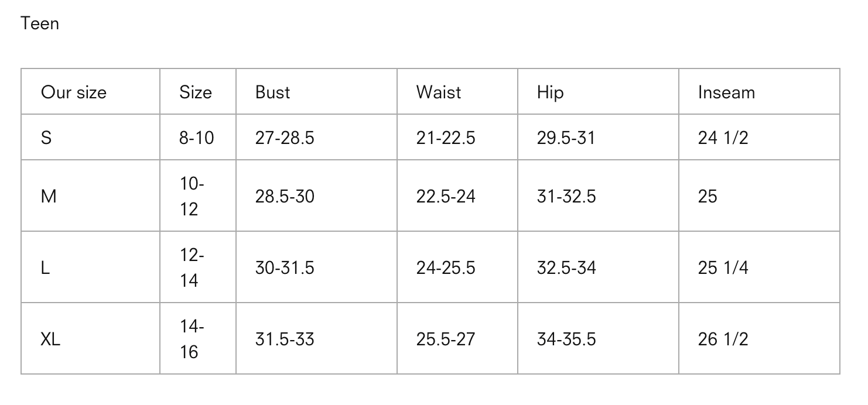Click the 27-28.5 bust measurement

pos(285,138)
